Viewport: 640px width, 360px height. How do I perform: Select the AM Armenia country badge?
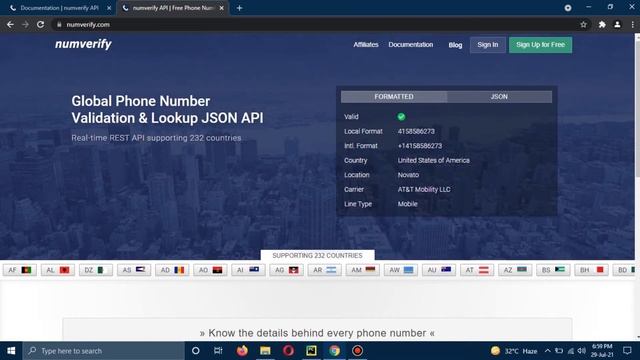point(362,270)
